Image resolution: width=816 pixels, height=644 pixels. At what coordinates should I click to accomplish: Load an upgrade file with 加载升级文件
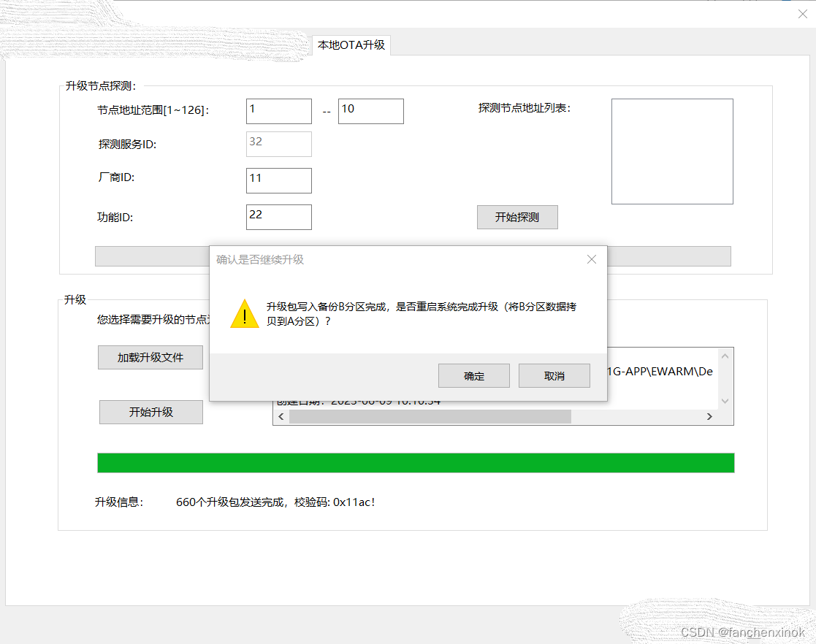pyautogui.click(x=150, y=357)
